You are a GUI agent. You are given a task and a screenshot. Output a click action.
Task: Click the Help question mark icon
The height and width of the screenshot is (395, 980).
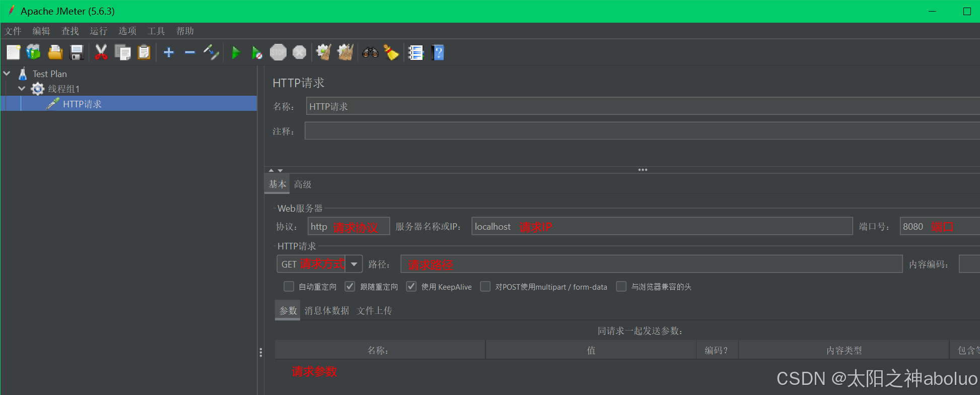point(438,52)
